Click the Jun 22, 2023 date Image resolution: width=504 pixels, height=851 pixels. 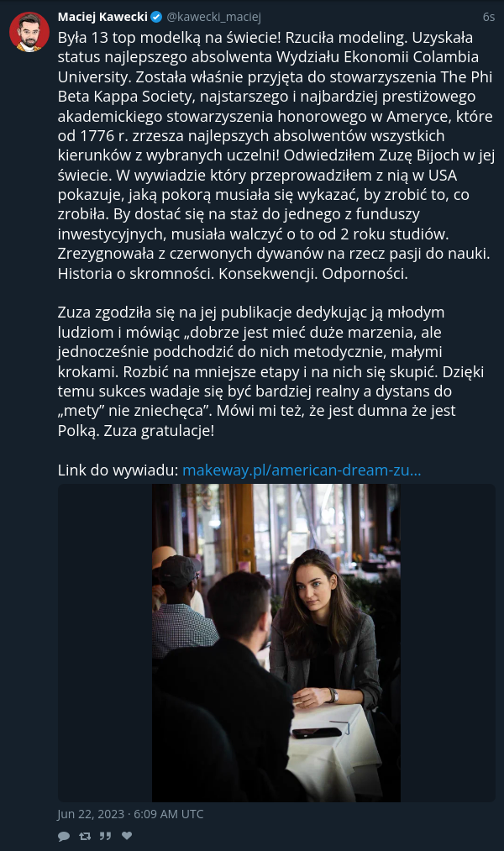(91, 814)
